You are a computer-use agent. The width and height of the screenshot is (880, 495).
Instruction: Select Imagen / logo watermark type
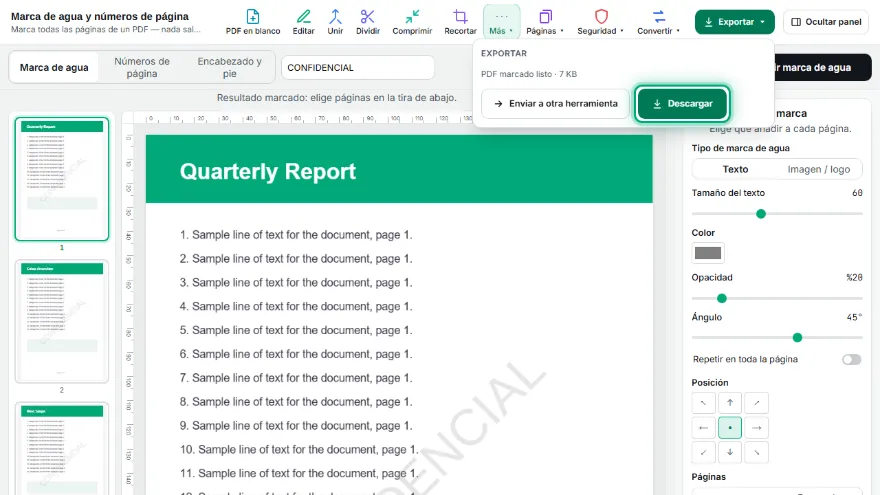click(818, 169)
